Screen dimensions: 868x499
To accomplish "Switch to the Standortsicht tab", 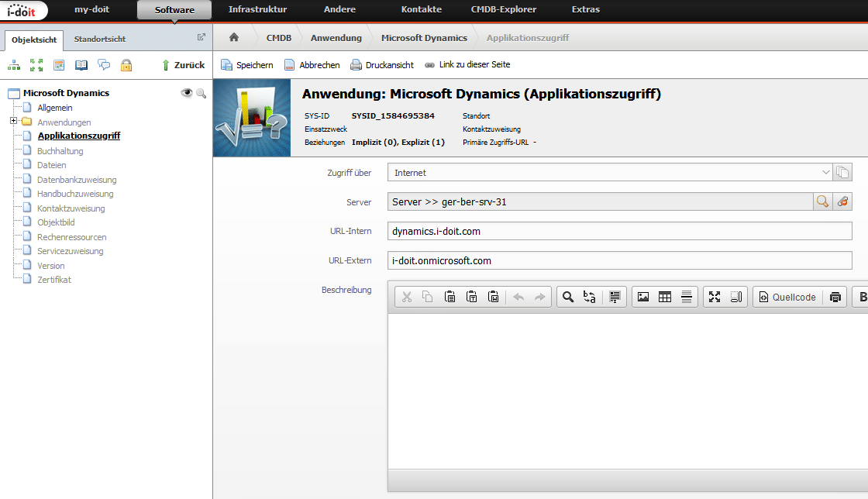I will click(x=100, y=40).
